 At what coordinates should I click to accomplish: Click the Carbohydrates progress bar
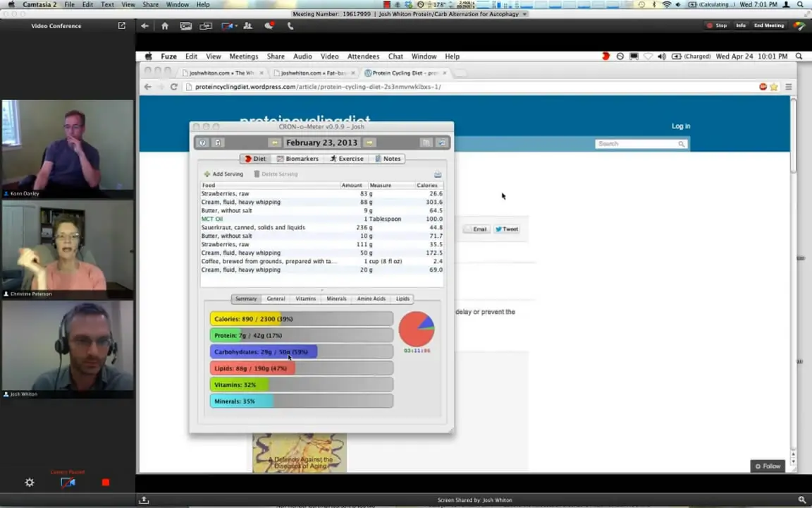click(302, 352)
